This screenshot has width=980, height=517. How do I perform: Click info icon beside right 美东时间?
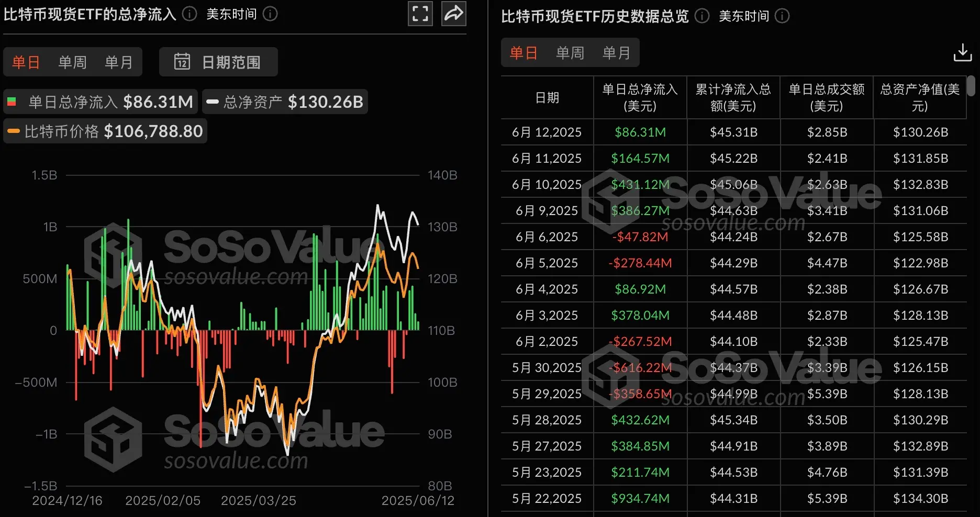click(782, 16)
